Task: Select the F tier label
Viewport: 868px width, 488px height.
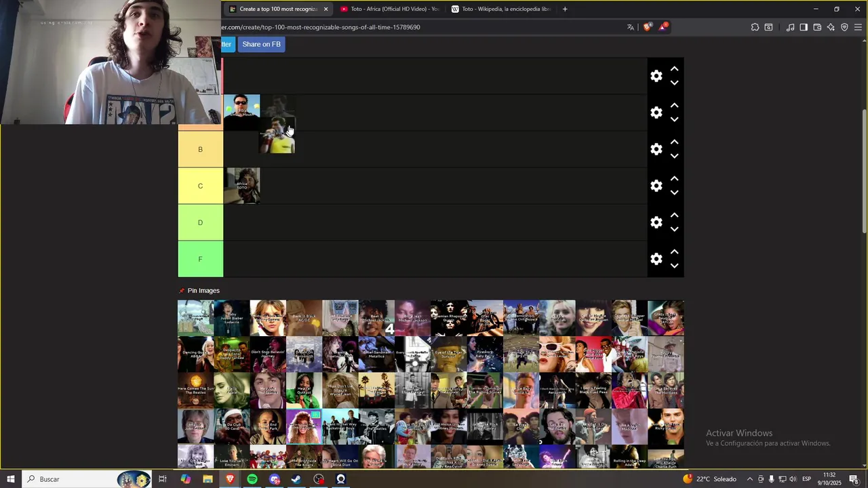Action: click(x=200, y=259)
